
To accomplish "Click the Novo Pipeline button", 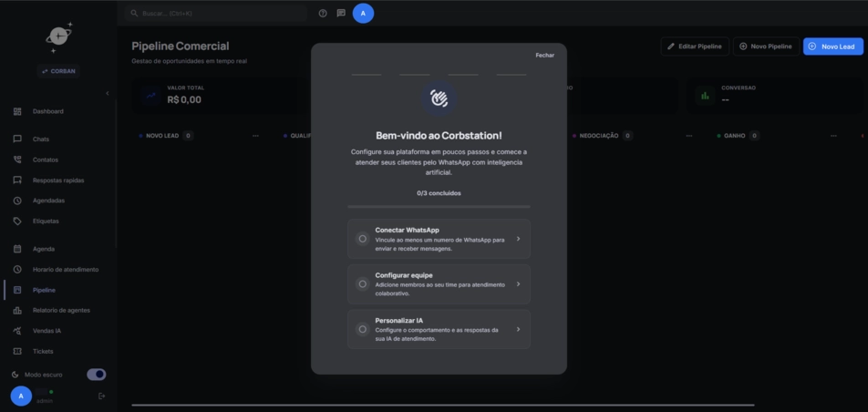I will [767, 46].
